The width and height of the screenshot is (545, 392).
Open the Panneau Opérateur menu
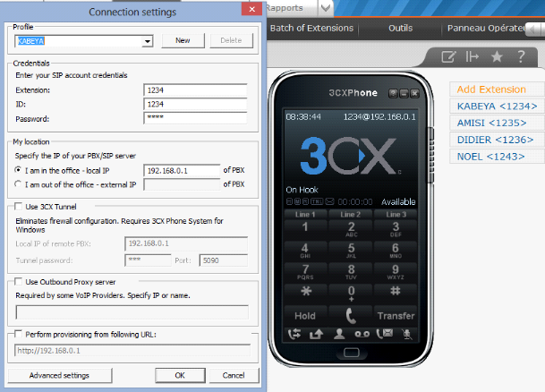tap(486, 28)
